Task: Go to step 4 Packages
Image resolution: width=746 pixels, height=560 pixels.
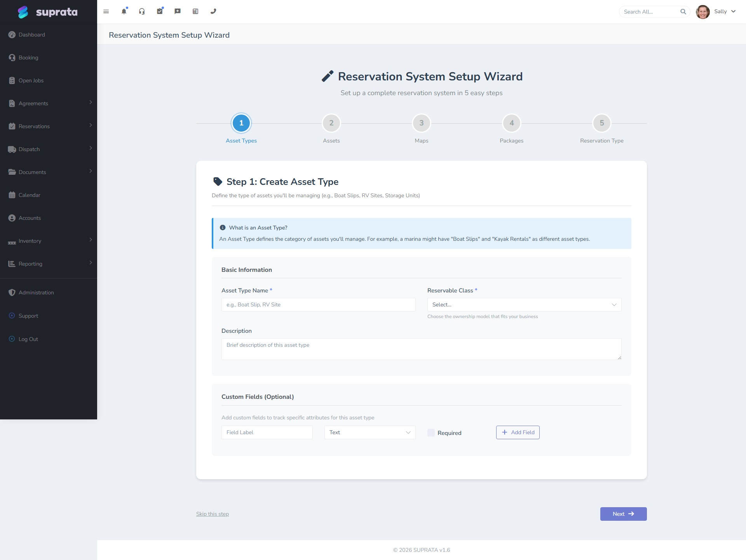Action: pyautogui.click(x=512, y=123)
